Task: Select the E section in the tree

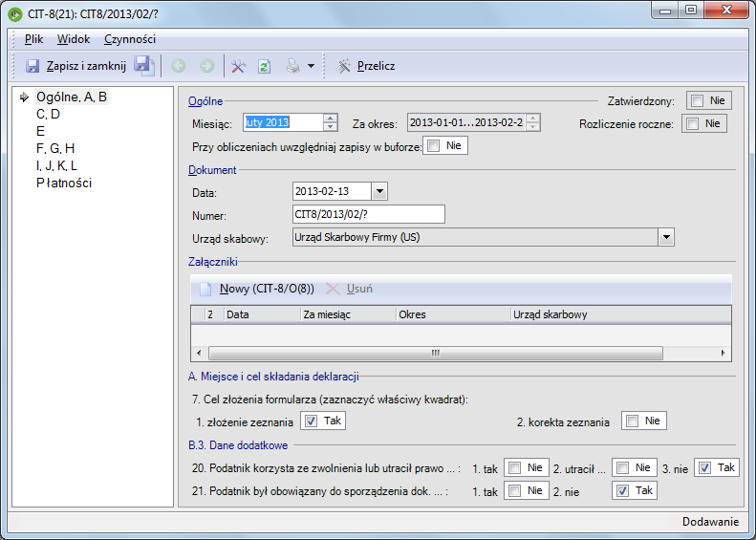Action: [40, 131]
